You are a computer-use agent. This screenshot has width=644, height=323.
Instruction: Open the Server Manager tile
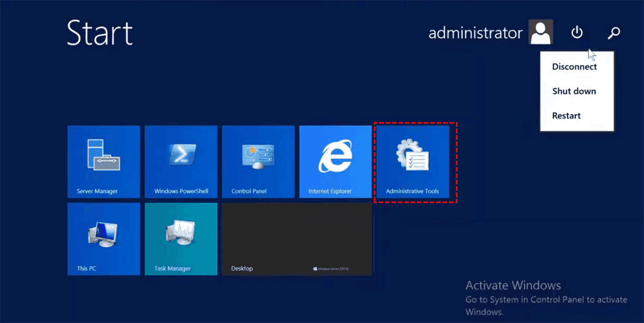coord(104,161)
